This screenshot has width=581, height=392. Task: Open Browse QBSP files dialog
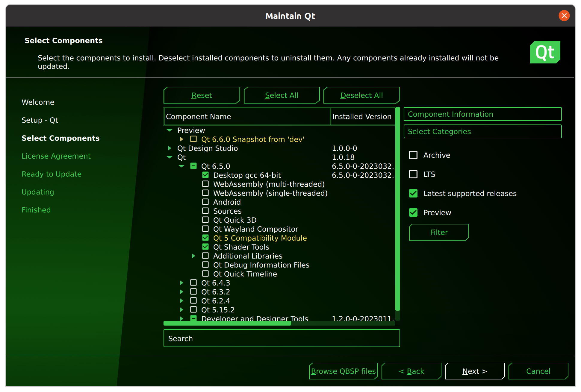343,371
